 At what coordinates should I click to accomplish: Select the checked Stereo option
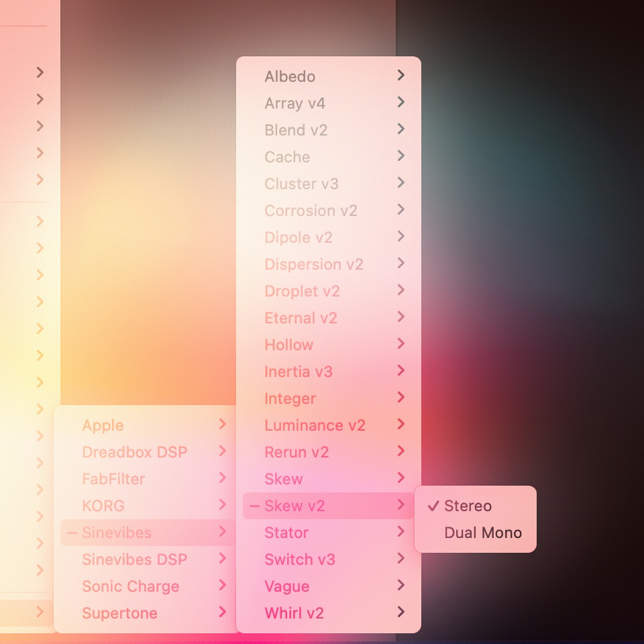click(475, 506)
